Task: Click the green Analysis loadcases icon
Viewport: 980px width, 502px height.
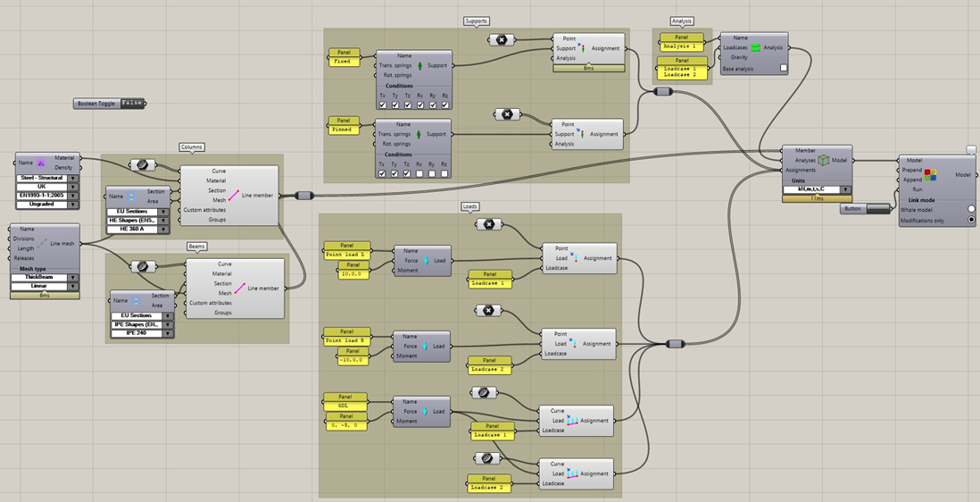Action: point(755,47)
